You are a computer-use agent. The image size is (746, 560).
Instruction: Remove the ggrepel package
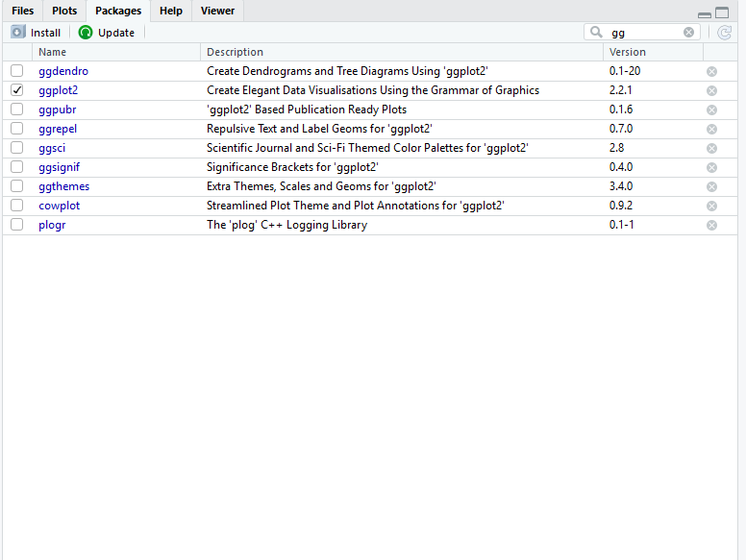(x=711, y=130)
